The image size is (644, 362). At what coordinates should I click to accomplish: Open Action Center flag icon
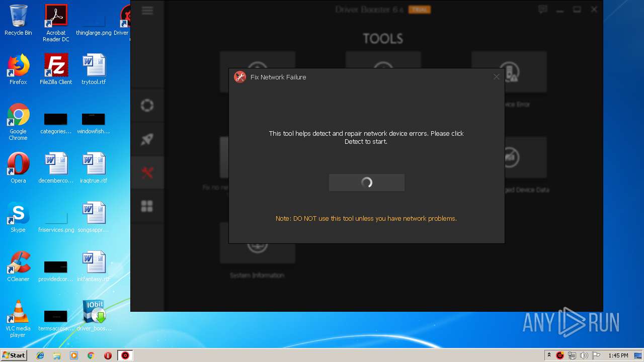(x=596, y=355)
